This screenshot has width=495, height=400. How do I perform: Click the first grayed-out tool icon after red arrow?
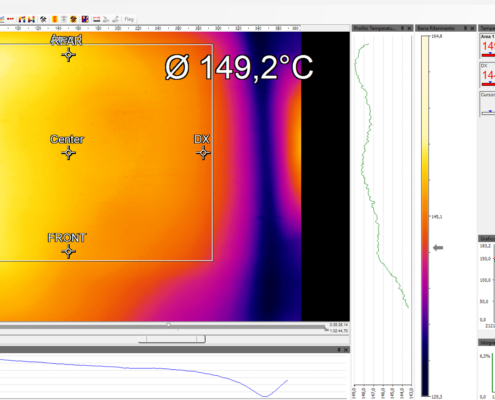point(106,19)
